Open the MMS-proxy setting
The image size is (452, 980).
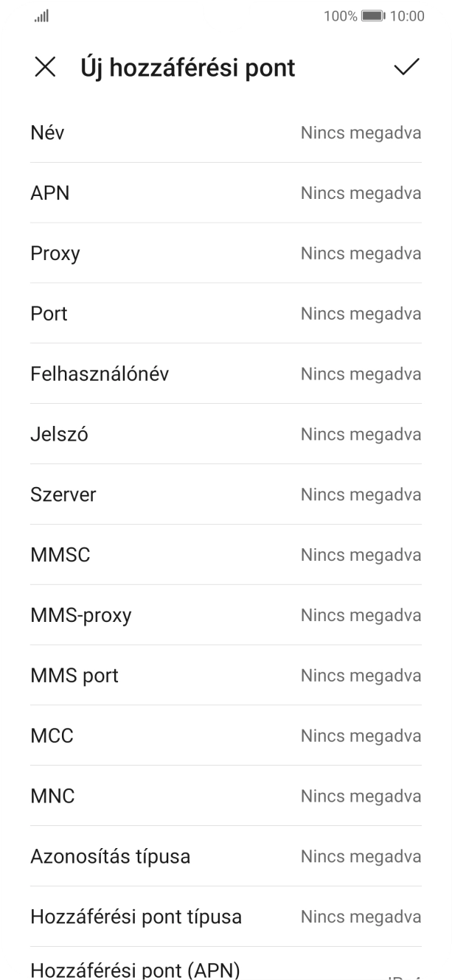pyautogui.click(x=226, y=615)
